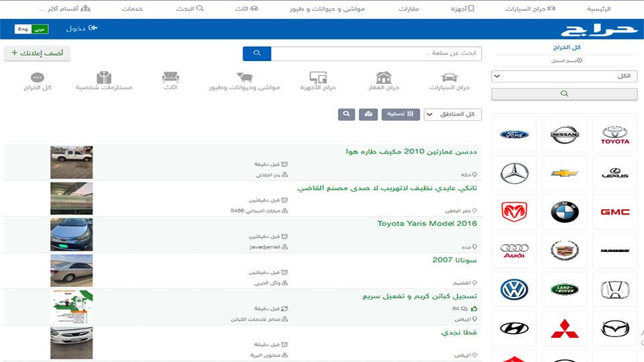644x362 pixels.
Task: Select the Mitsubishi brand logo
Action: click(564, 328)
